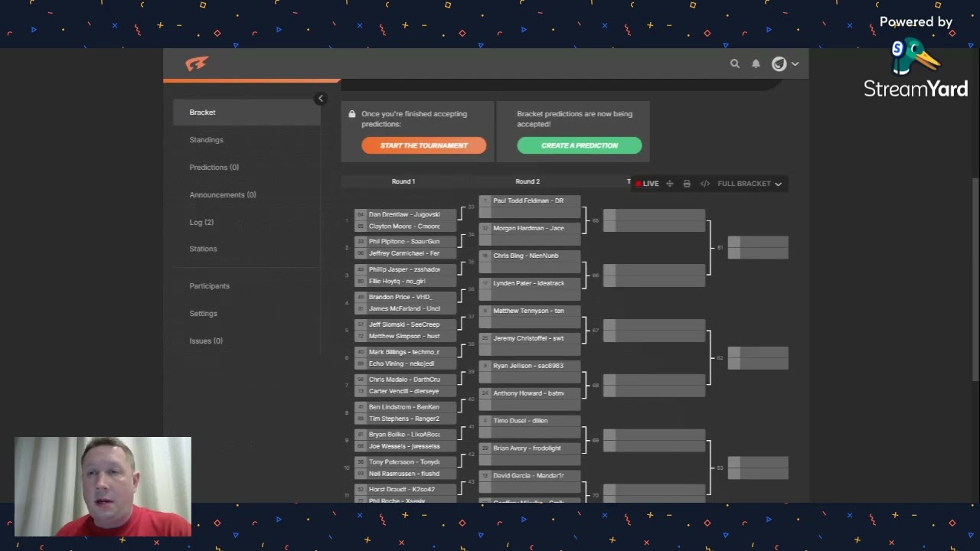Click the move/pan bracket icon
Viewport: 980px width, 551px height.
tap(669, 184)
